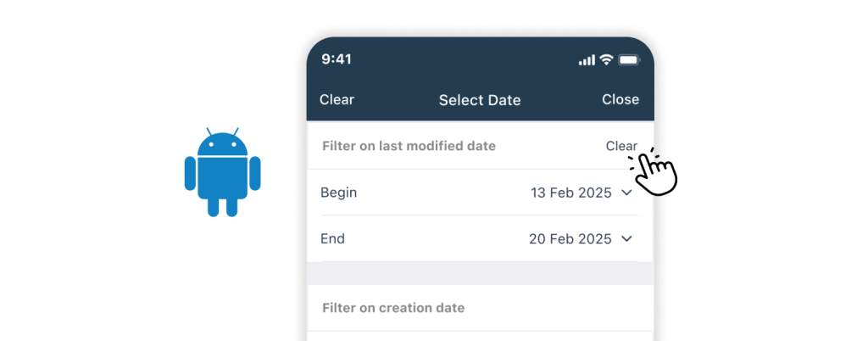Tap the Wi-Fi status icon
The image size is (868, 341).
tap(607, 60)
